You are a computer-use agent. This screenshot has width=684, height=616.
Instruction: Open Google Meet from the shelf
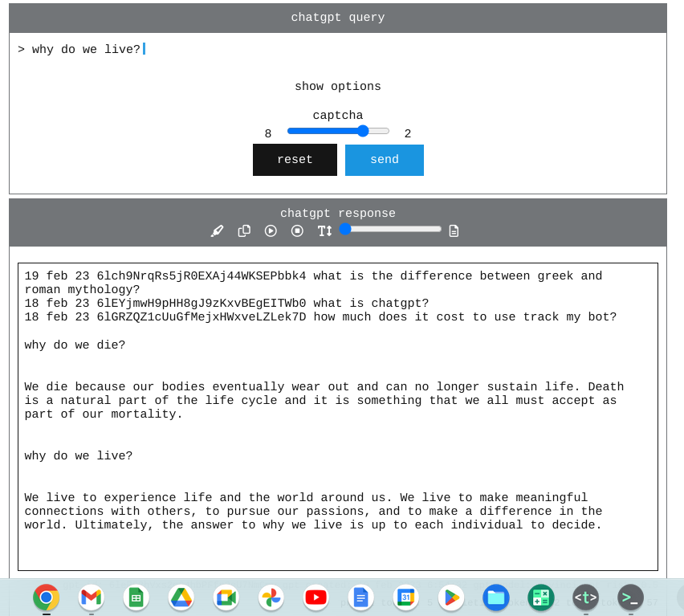(226, 598)
